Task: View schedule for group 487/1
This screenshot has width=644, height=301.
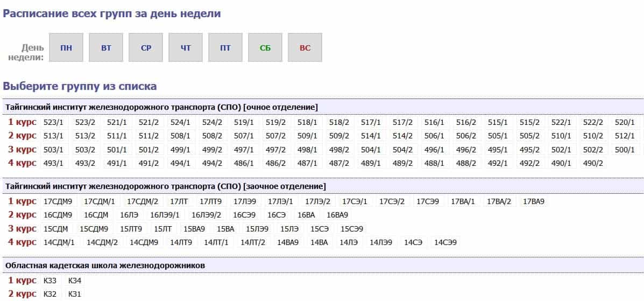Action: click(x=308, y=163)
